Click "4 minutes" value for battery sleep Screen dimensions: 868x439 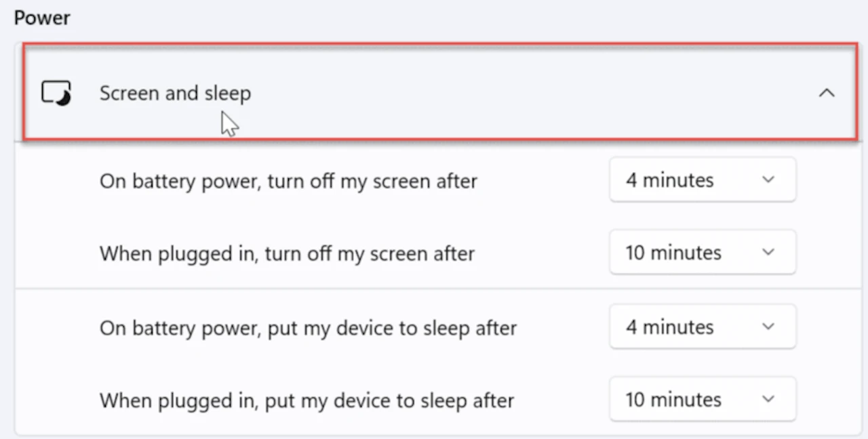pyautogui.click(x=669, y=327)
